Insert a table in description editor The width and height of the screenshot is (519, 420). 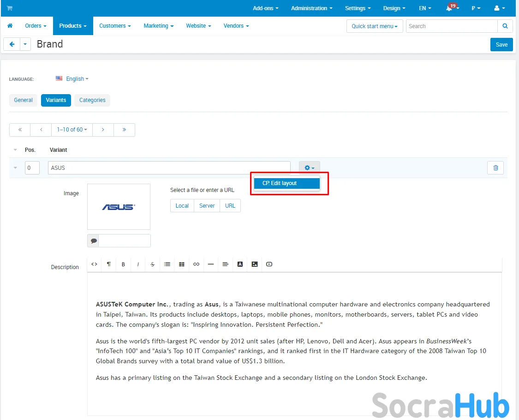[x=182, y=264]
